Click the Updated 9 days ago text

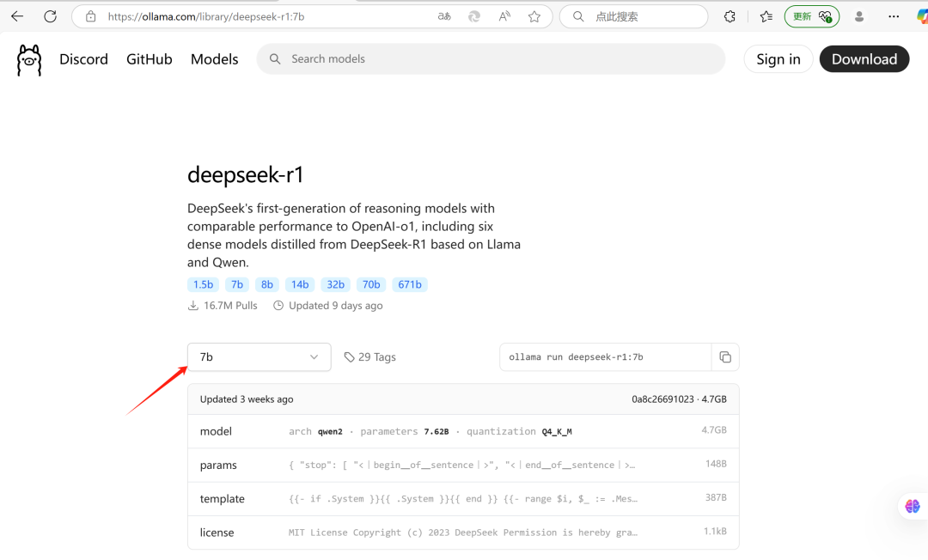tap(336, 306)
